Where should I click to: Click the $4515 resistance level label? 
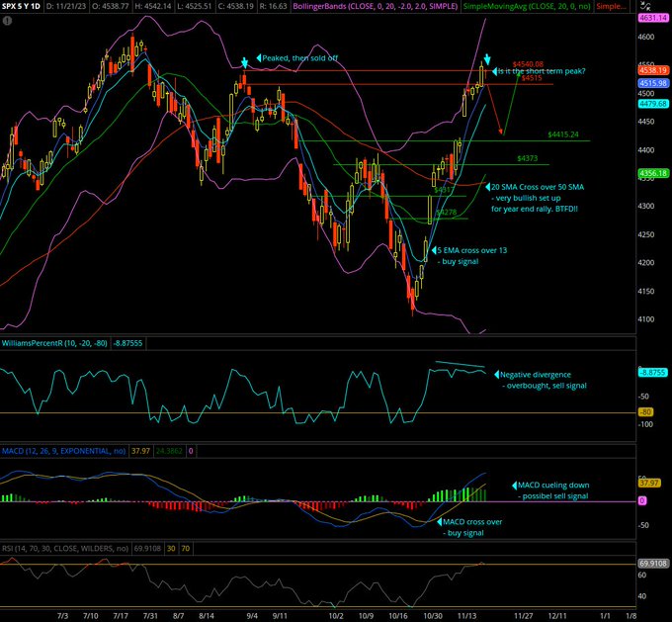pos(532,78)
